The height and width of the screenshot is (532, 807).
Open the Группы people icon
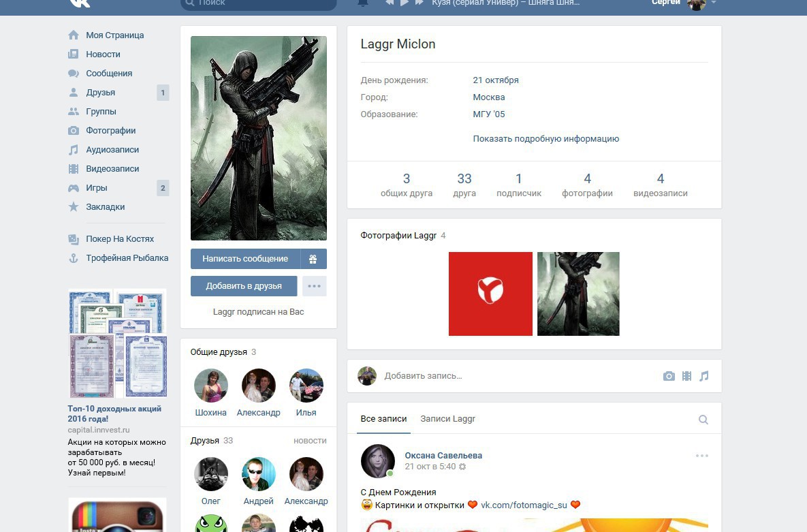point(74,111)
